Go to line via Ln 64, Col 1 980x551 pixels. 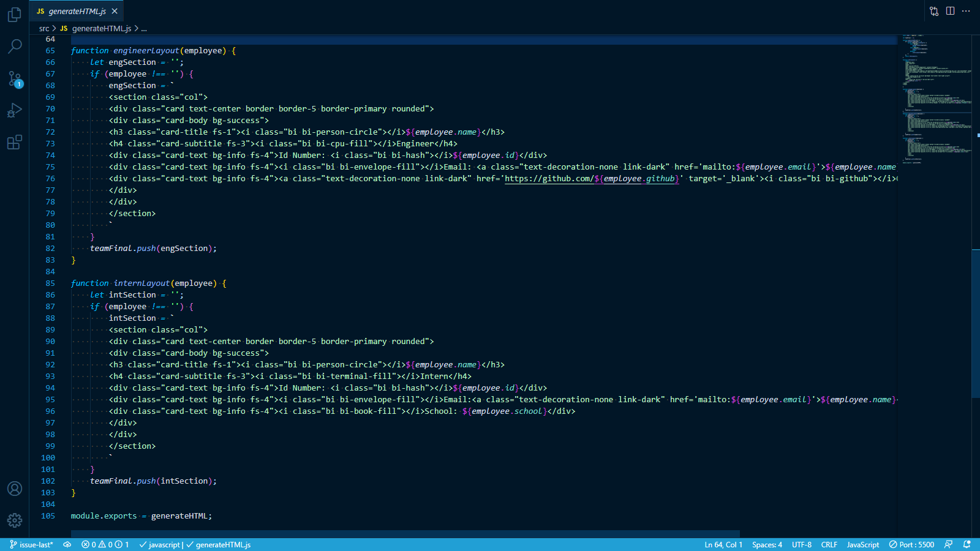[723, 544]
